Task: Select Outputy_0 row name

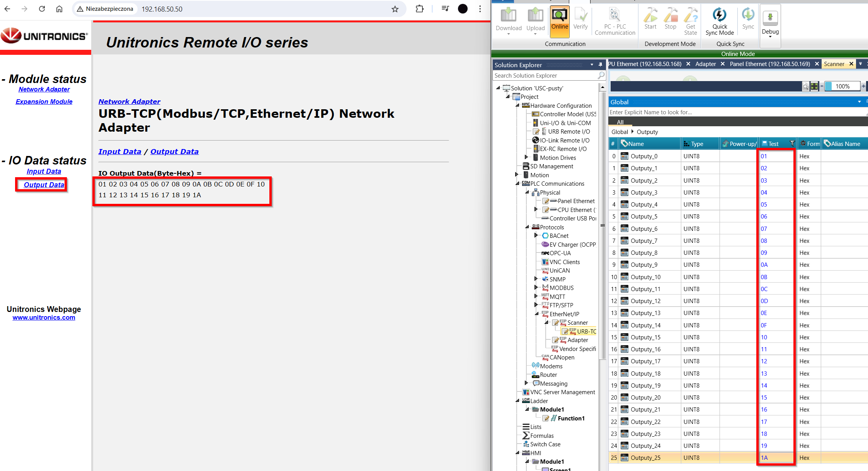Action: point(644,156)
